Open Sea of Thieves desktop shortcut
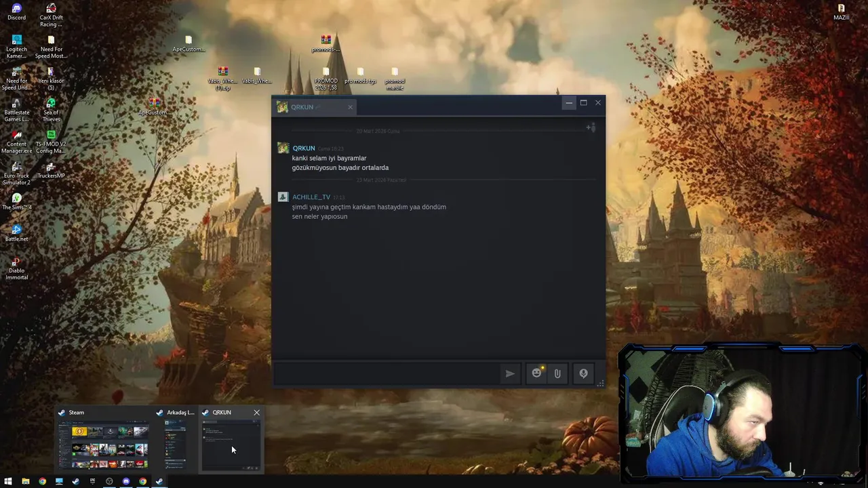This screenshot has width=868, height=488. point(51,110)
